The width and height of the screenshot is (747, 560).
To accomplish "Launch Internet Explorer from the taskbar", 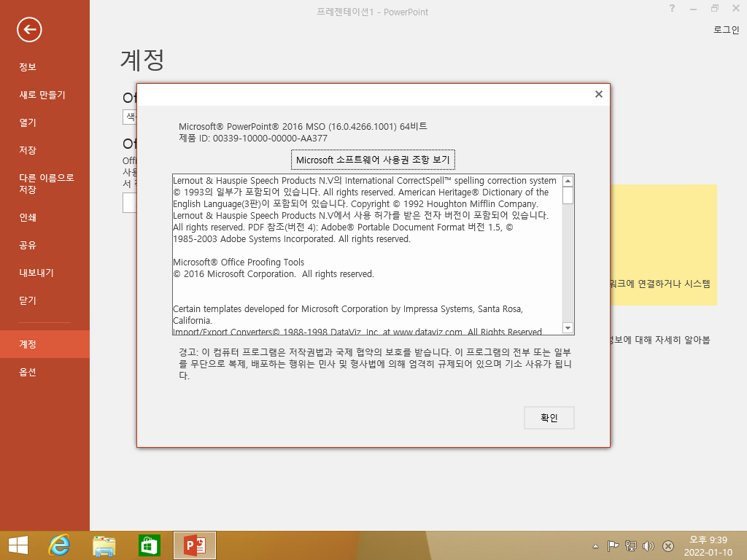I will coord(60,545).
